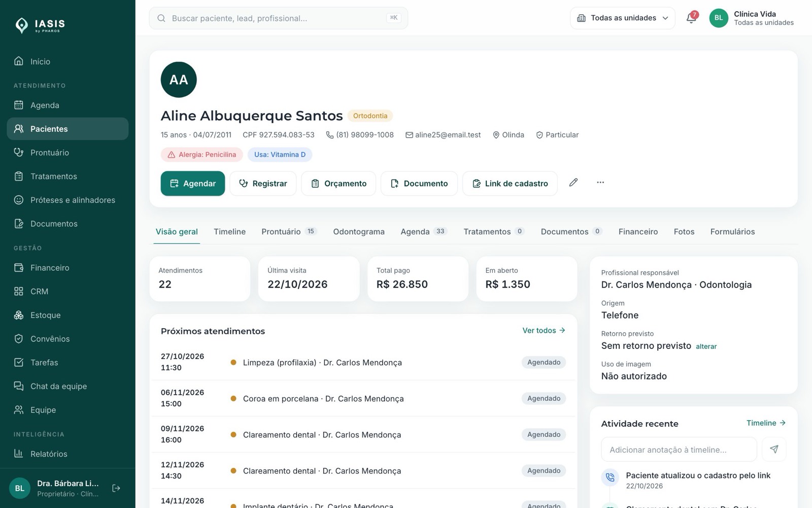The width and height of the screenshot is (812, 508).
Task: Click the Alergia: Penicilina tag
Action: [x=202, y=154]
